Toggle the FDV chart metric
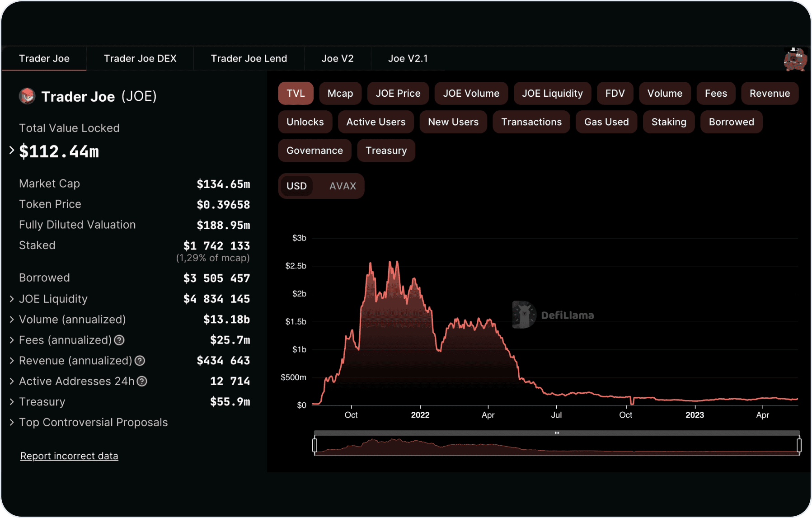812x518 pixels. (615, 93)
